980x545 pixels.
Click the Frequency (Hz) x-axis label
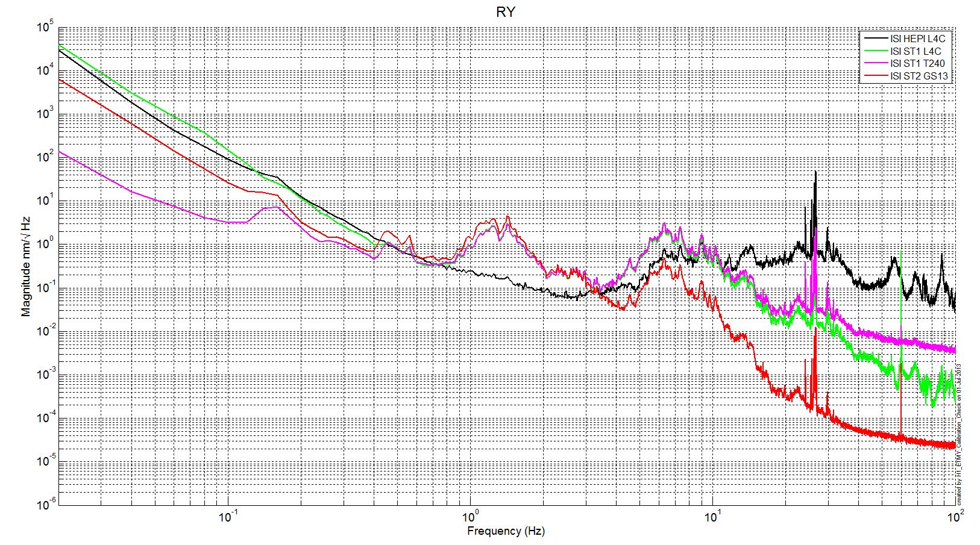click(x=506, y=531)
